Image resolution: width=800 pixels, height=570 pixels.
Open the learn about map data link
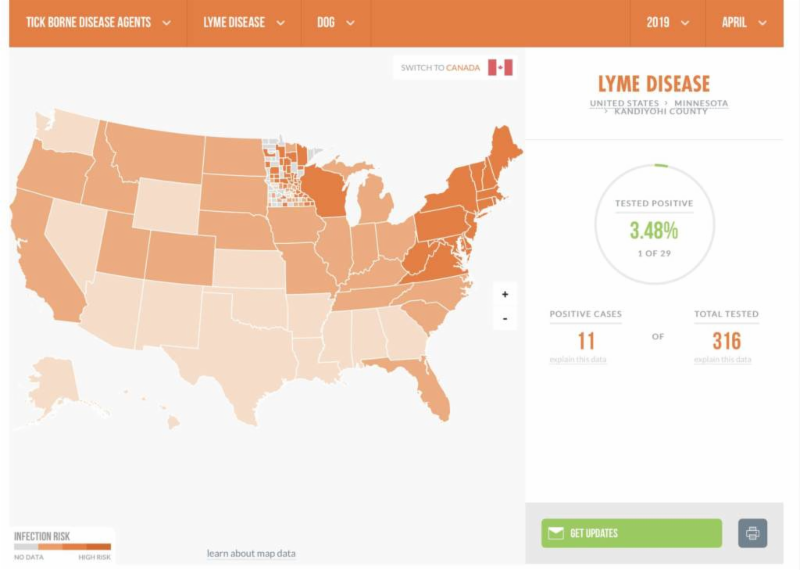click(x=251, y=553)
